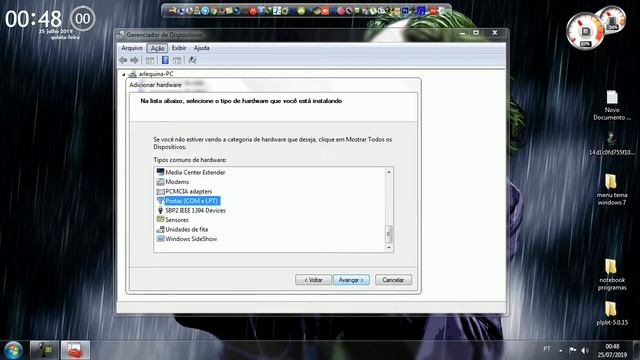This screenshot has height=360, width=640.
Task: Click the Back arrow in Device Manager toolbar
Action: [123, 60]
